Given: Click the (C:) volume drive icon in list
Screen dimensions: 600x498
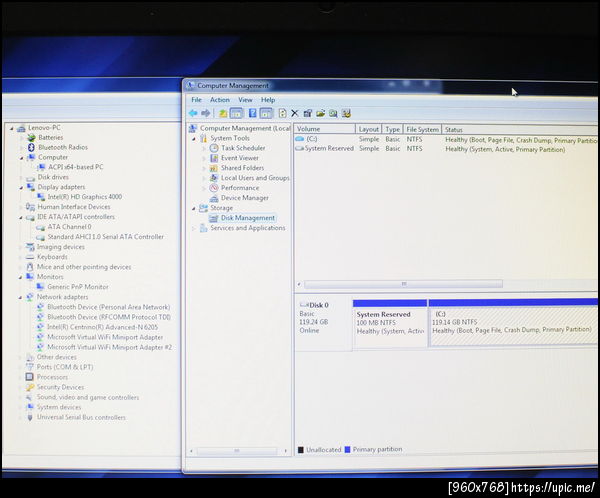Looking at the screenshot, I should point(300,139).
